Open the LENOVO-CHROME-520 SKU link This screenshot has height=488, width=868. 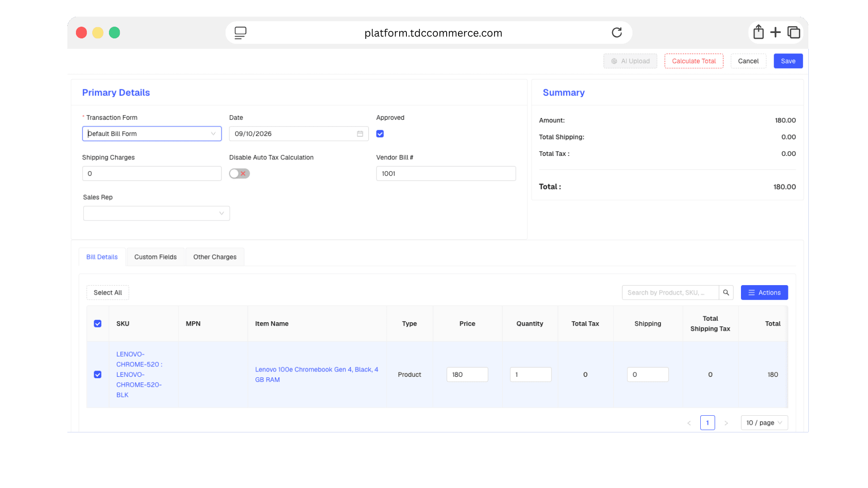point(139,375)
